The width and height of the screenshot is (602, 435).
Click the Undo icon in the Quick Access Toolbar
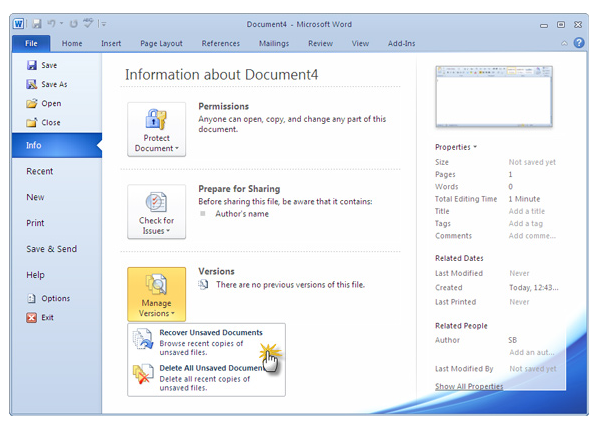click(51, 23)
